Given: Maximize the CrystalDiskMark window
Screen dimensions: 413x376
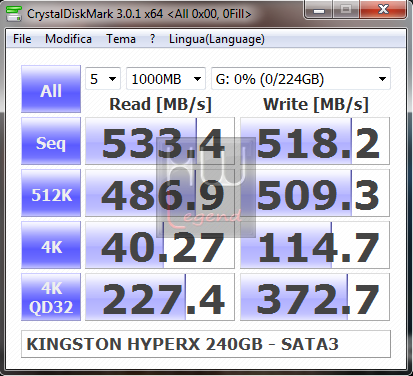Looking at the screenshot, I should pos(346,10).
